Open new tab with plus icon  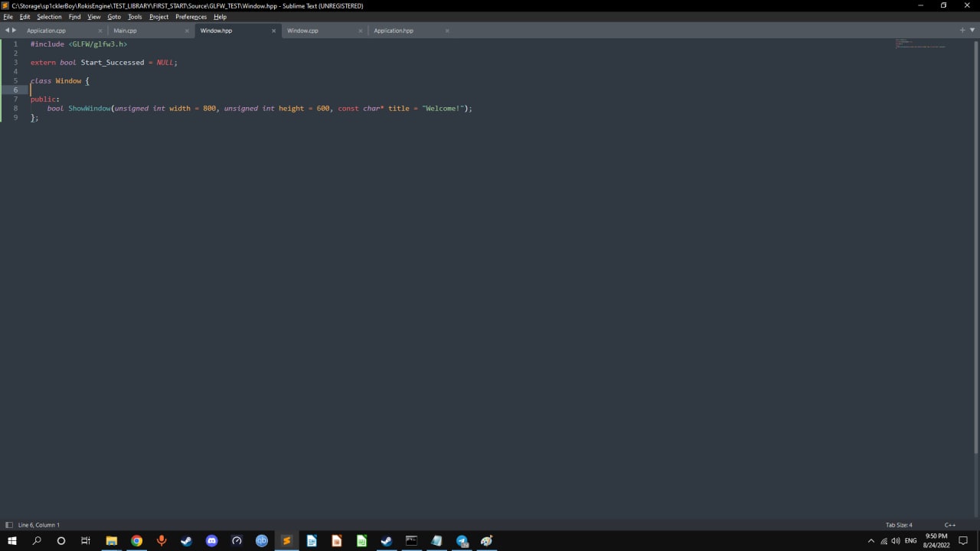[962, 31]
